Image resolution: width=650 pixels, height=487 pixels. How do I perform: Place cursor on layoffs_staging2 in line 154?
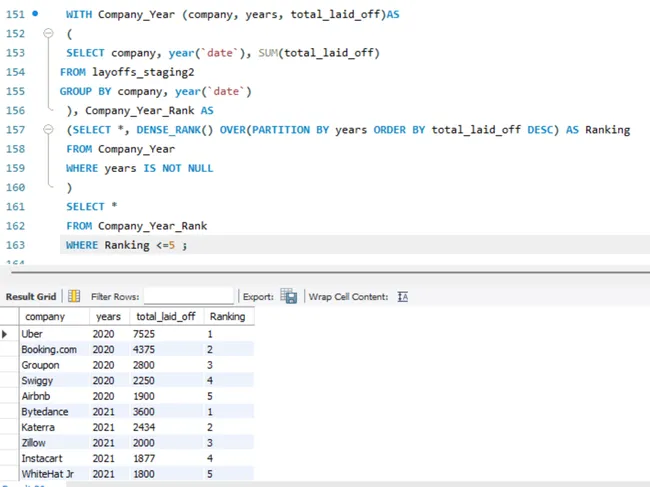point(143,72)
